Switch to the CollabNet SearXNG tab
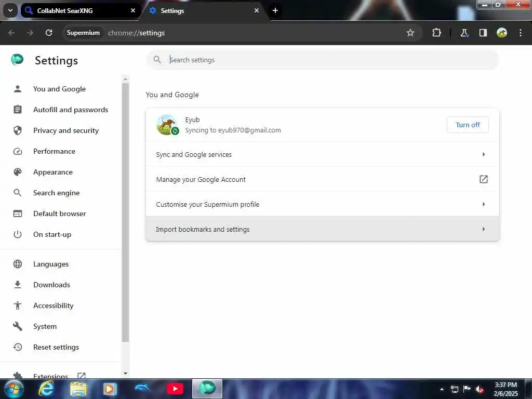This screenshot has width=532, height=399. tap(81, 10)
